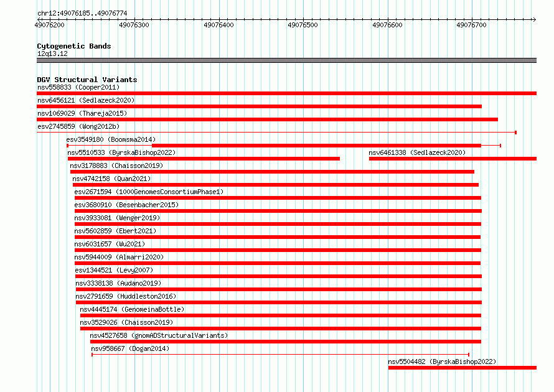The height and width of the screenshot is (392, 554).
Task: Click nsv3178883 (Chaisson2019) label
Action: [116, 166]
